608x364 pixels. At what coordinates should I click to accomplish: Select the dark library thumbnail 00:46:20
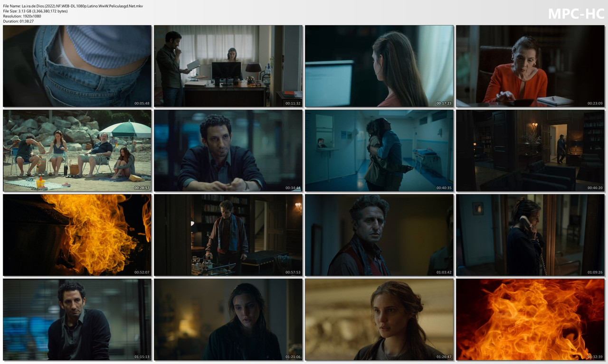pos(530,150)
